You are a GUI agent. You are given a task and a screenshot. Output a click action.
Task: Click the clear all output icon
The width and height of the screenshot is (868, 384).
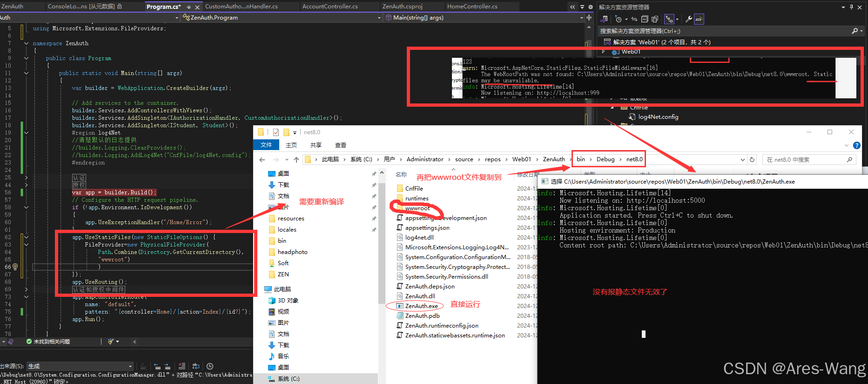(x=182, y=366)
